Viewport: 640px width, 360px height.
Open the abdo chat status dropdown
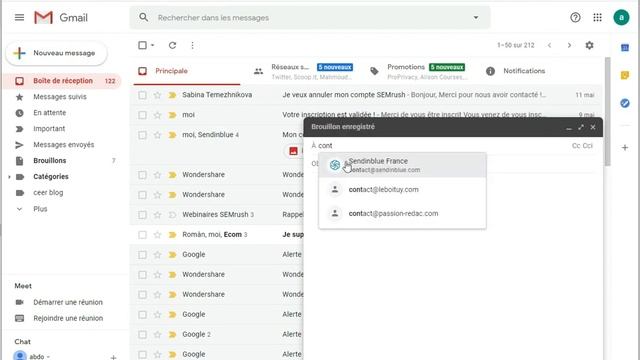pyautogui.click(x=48, y=357)
